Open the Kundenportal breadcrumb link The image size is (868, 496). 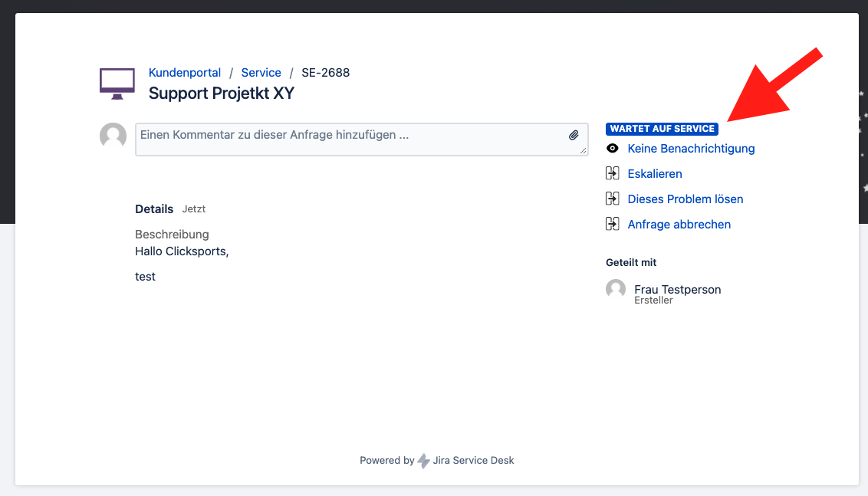(x=184, y=73)
